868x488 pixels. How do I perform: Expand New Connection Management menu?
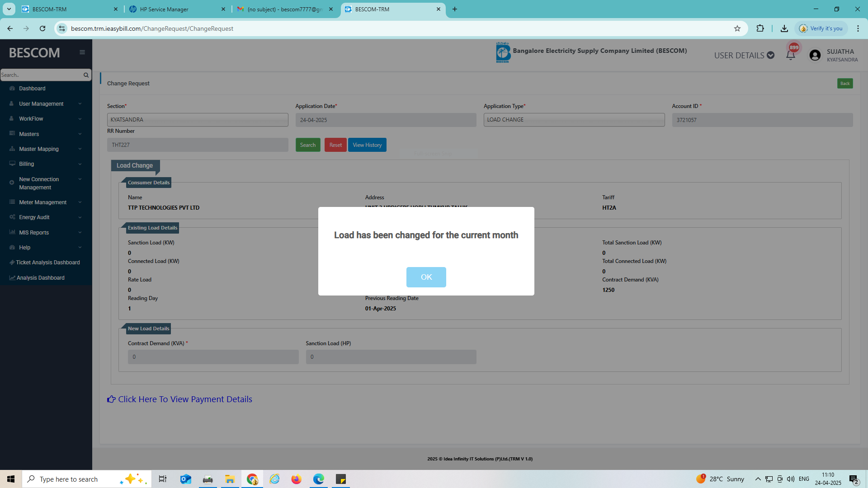pyautogui.click(x=45, y=183)
